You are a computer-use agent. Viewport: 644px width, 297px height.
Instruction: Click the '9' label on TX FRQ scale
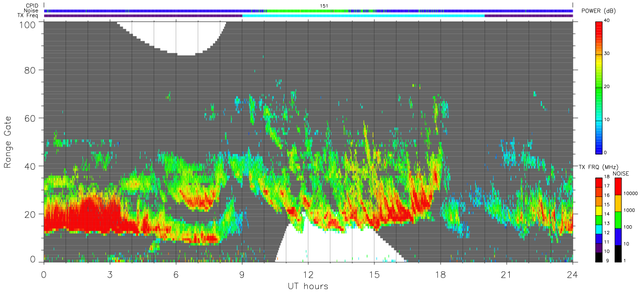tap(607, 260)
